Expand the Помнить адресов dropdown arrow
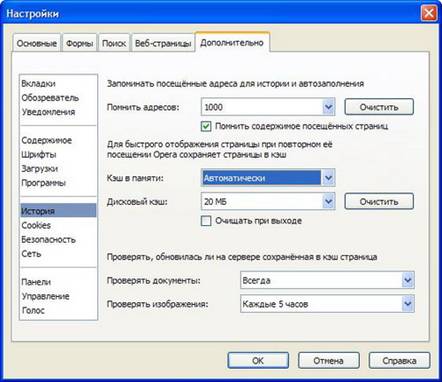 328,107
